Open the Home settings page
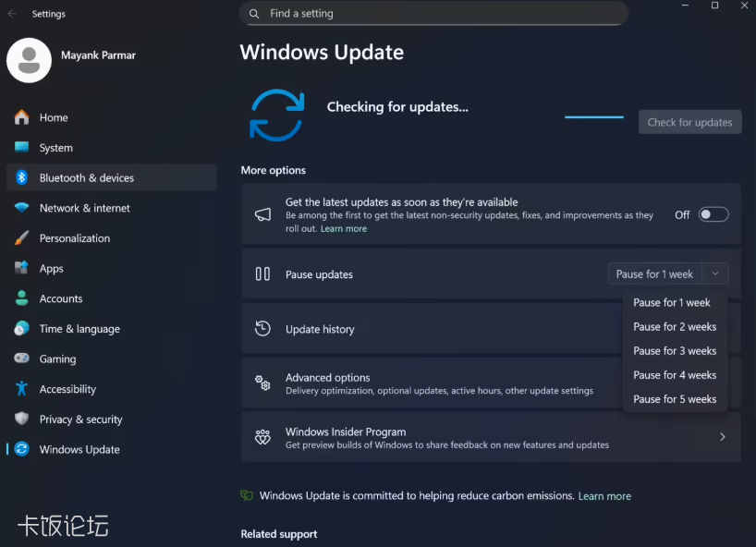This screenshot has height=547, width=756. pyautogui.click(x=112, y=117)
